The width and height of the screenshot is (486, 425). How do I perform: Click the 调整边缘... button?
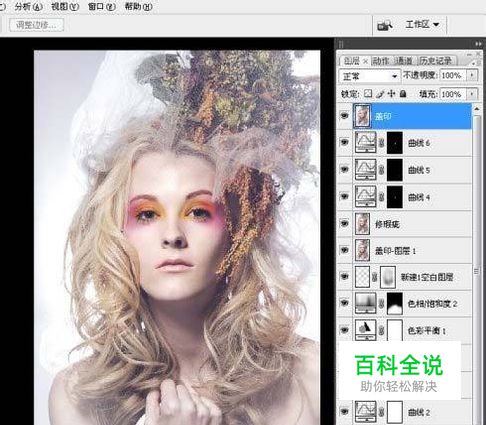click(x=36, y=25)
